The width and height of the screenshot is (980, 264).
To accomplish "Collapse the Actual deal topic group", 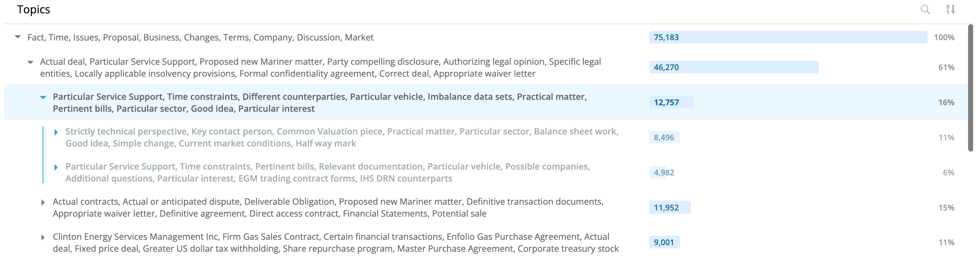I will (x=30, y=62).
